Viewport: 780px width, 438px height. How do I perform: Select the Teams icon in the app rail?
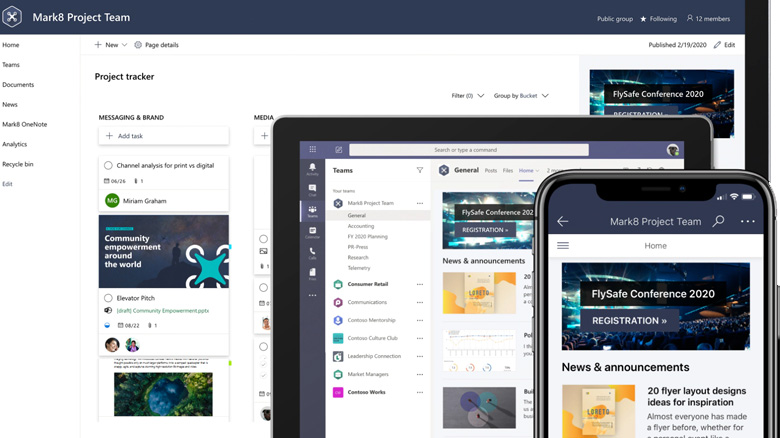312,211
